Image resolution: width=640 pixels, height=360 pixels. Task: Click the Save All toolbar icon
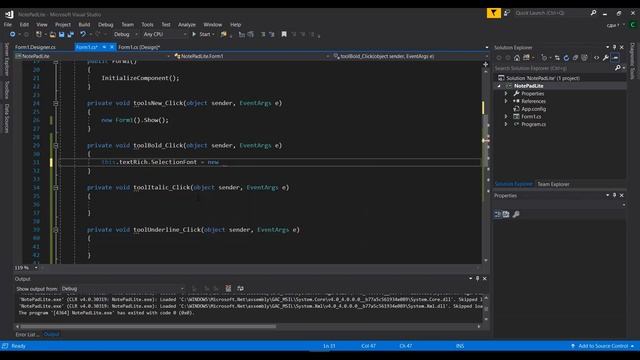point(71,35)
